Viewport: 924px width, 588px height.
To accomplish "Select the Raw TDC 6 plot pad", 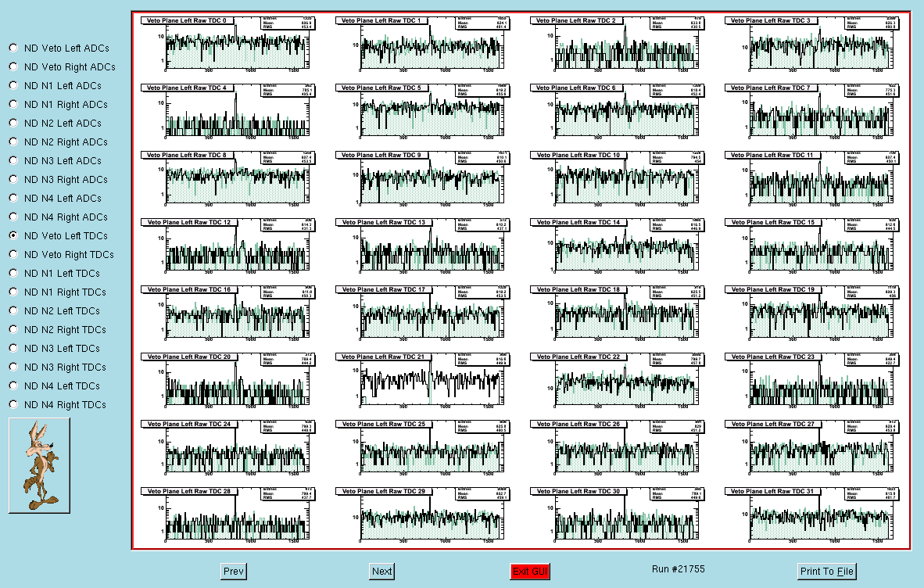I will [618, 113].
